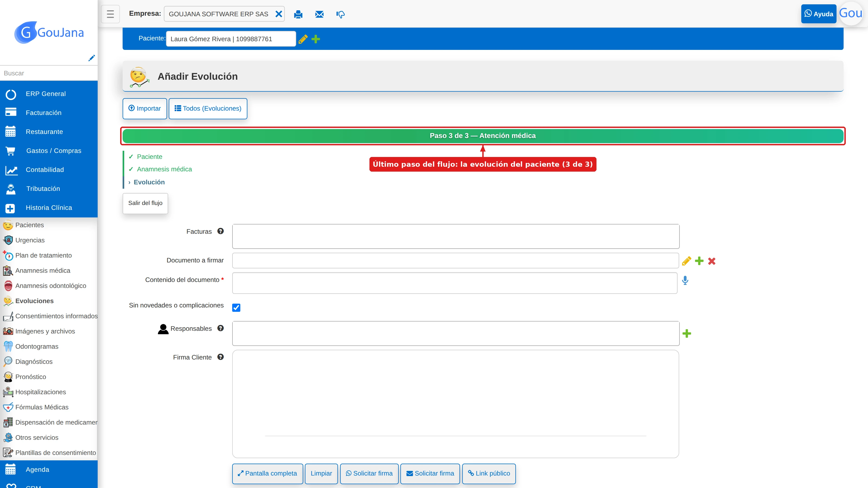Viewport: 868px width, 488px height.
Task: Click the Responsables input box
Action: [x=456, y=333]
